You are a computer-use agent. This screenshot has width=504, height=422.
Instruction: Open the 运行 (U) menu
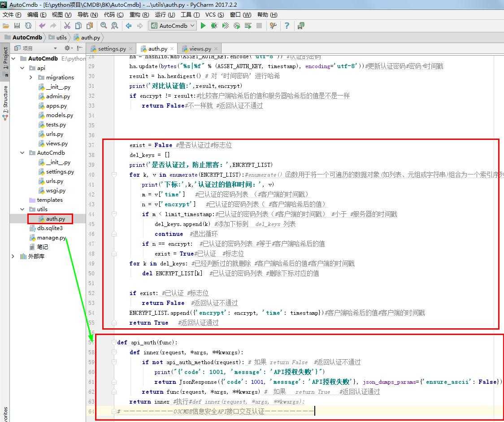pyautogui.click(x=165, y=15)
